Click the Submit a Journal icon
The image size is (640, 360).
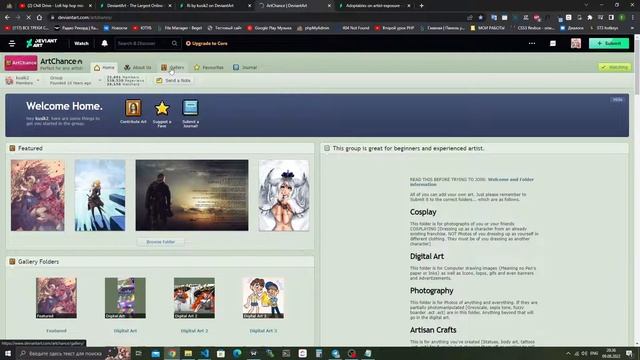coord(190,108)
